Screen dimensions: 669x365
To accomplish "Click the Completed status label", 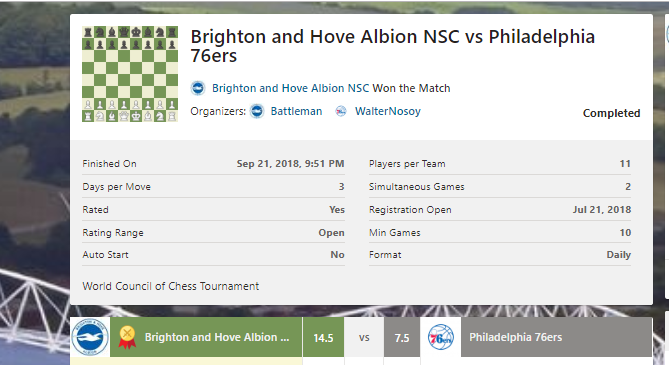I will click(611, 113).
